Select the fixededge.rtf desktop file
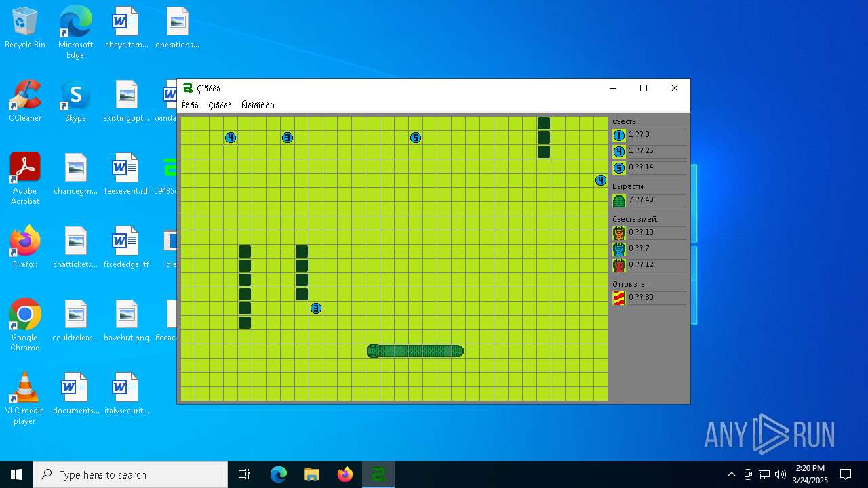This screenshot has width=868, height=488. pos(126,247)
